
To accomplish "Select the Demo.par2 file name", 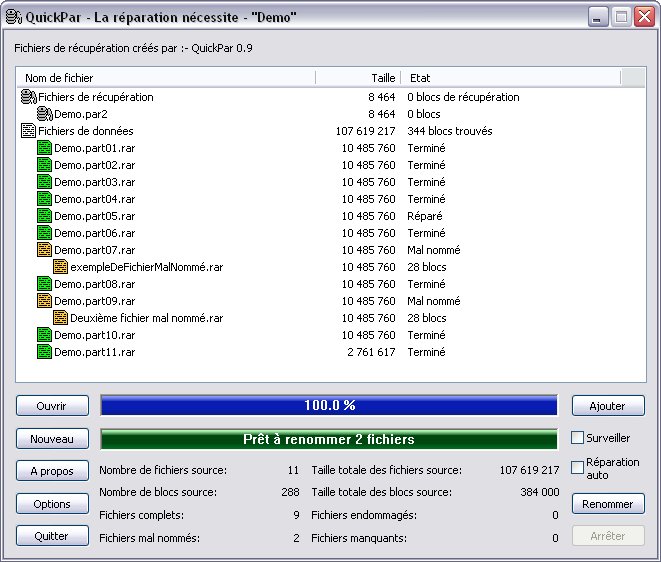I will pyautogui.click(x=81, y=114).
